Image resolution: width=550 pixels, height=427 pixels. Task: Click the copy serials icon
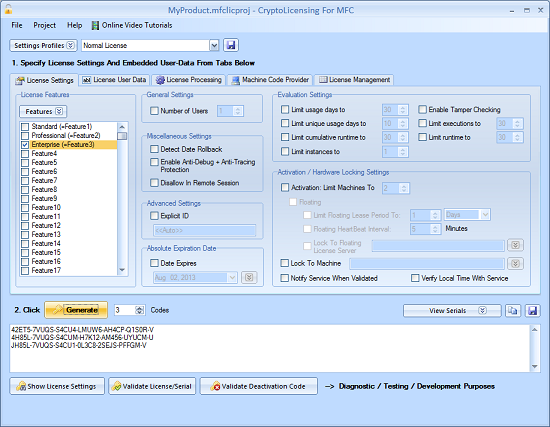click(x=513, y=311)
